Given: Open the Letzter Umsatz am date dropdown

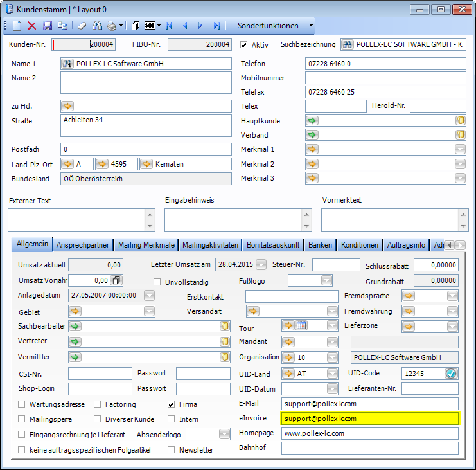Looking at the screenshot, I should [261, 264].
